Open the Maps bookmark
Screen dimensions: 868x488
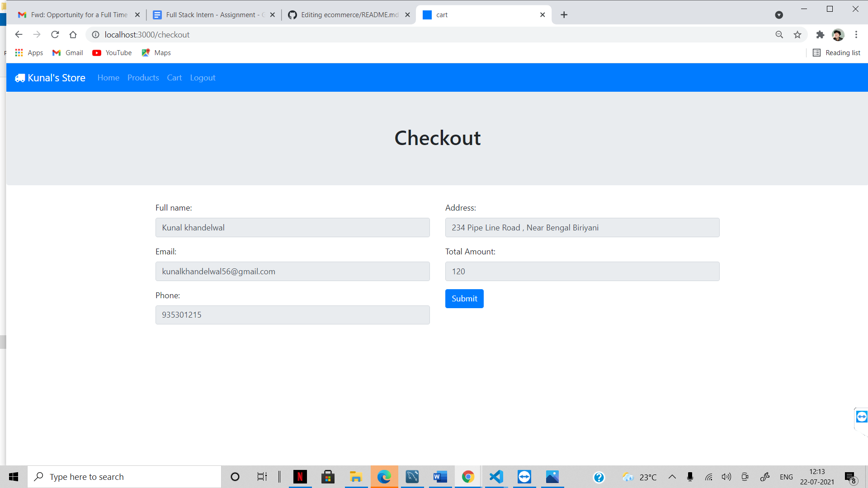pos(156,53)
